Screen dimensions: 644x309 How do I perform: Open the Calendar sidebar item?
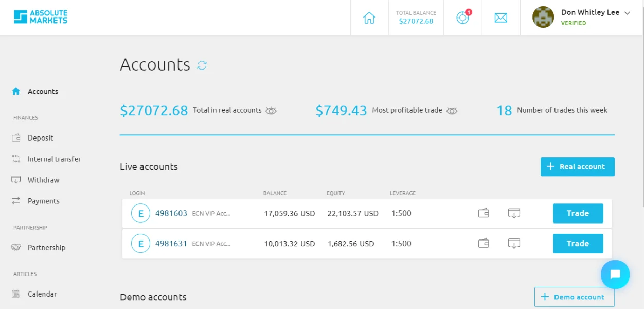[x=42, y=294]
